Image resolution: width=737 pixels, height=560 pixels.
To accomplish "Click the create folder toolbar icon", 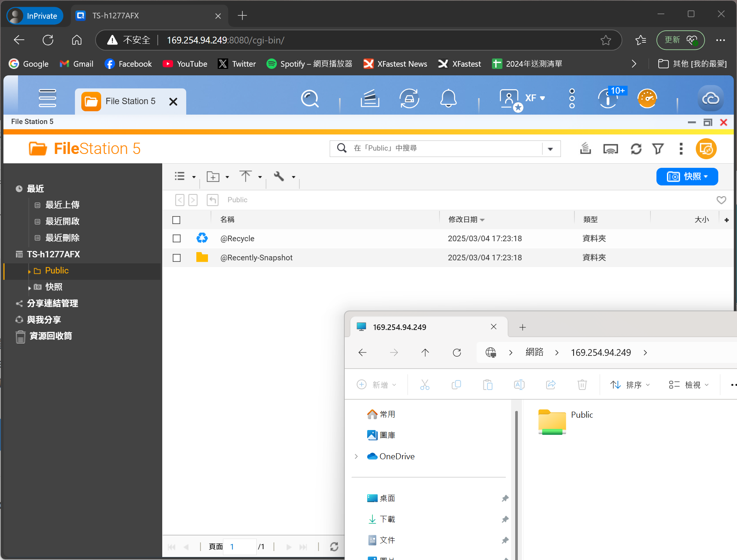I will (x=213, y=176).
